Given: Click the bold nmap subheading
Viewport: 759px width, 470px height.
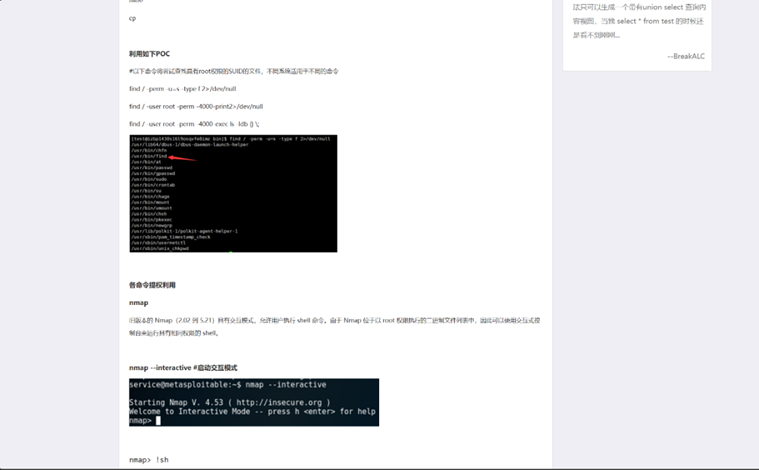Looking at the screenshot, I should (x=138, y=303).
